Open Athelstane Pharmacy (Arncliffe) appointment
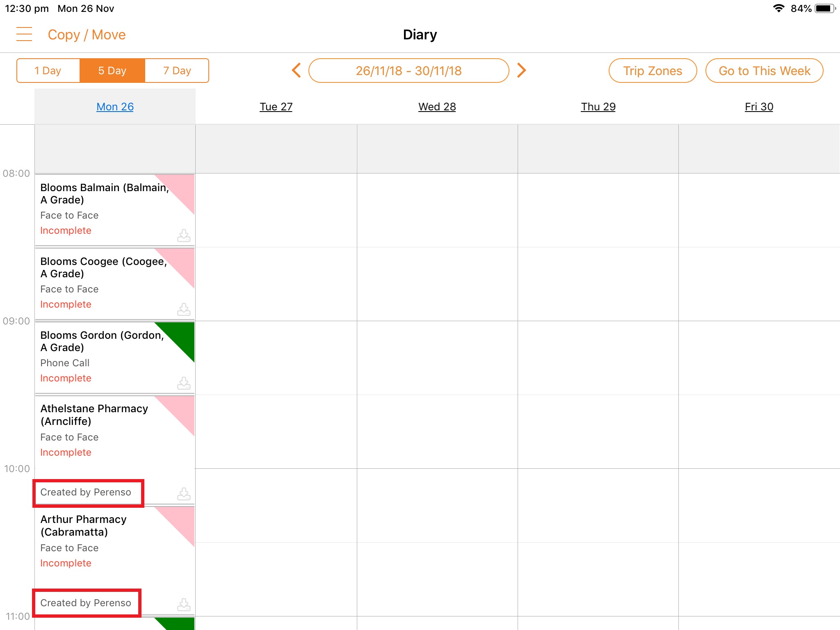Viewport: 840px width, 630px height. point(115,450)
